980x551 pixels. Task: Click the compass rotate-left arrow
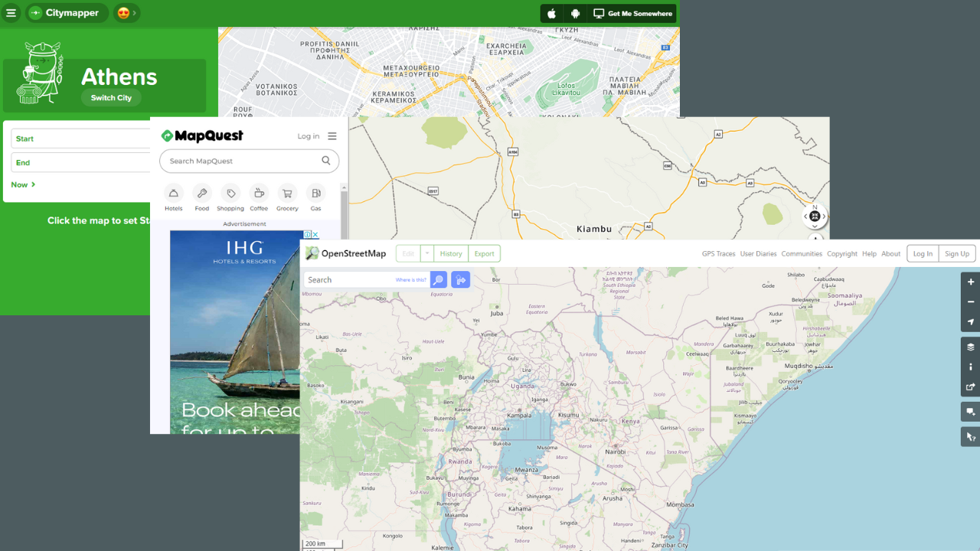pos(805,217)
